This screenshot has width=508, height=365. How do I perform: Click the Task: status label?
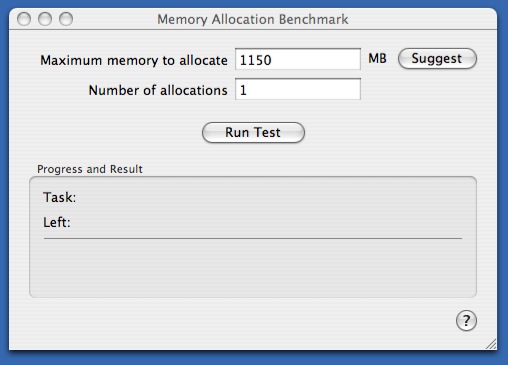click(60, 197)
